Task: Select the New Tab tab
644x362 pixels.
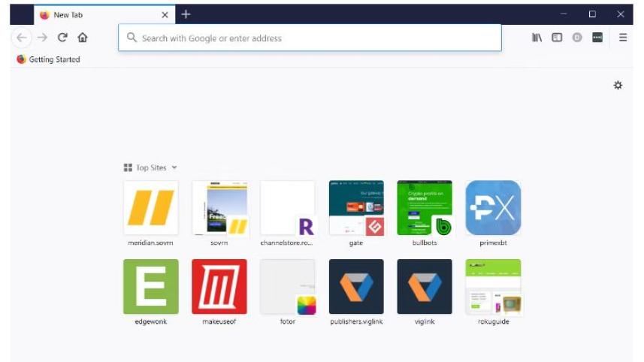Action: pyautogui.click(x=98, y=15)
